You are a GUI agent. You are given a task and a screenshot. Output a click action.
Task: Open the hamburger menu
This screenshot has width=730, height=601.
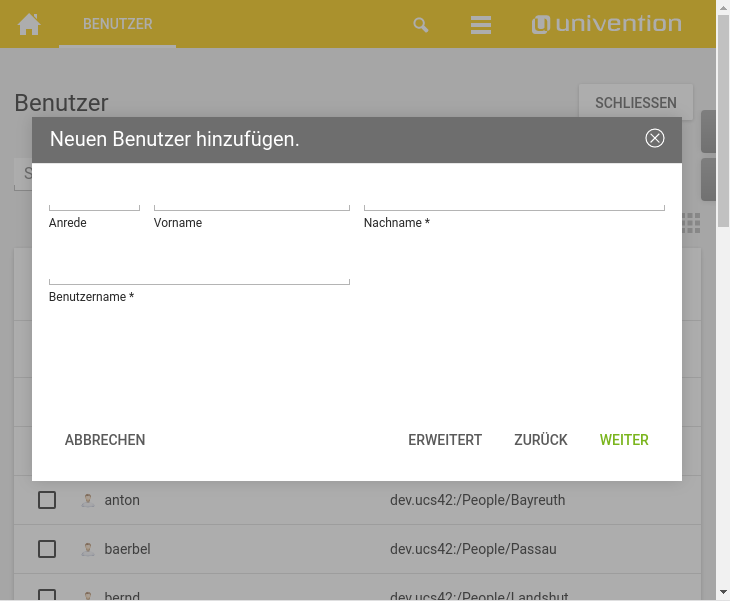pos(481,25)
